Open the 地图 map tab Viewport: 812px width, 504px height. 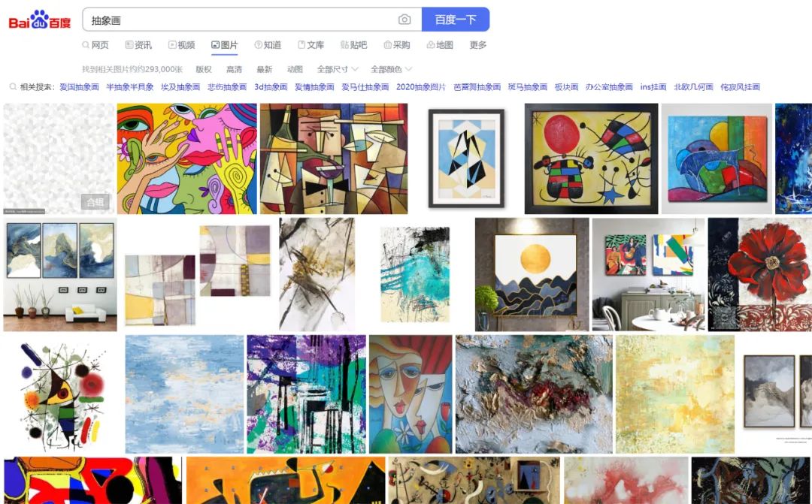pos(440,45)
